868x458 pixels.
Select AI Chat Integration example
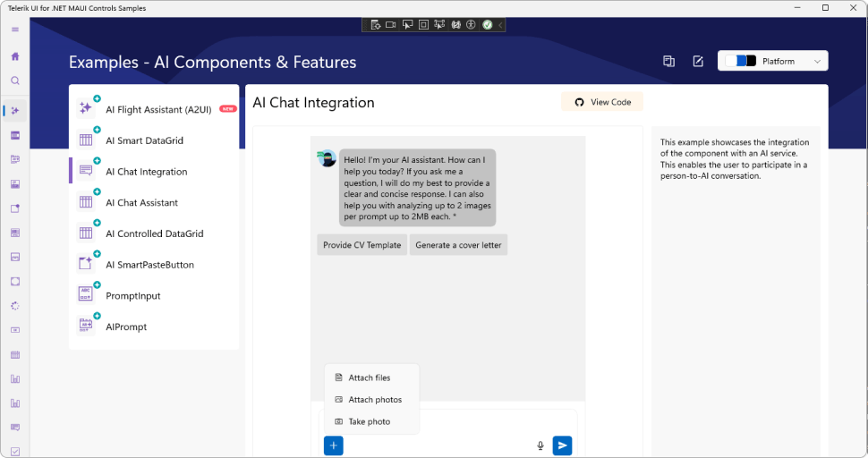coord(155,172)
